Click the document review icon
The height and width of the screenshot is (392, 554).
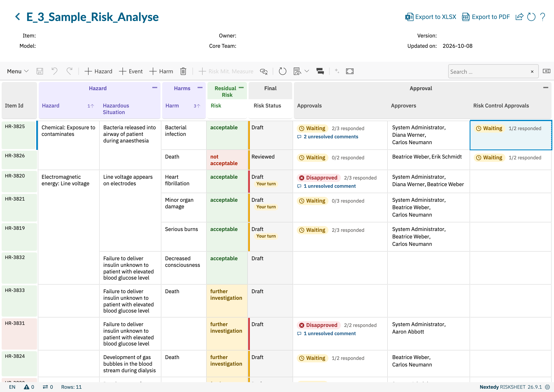point(297,71)
